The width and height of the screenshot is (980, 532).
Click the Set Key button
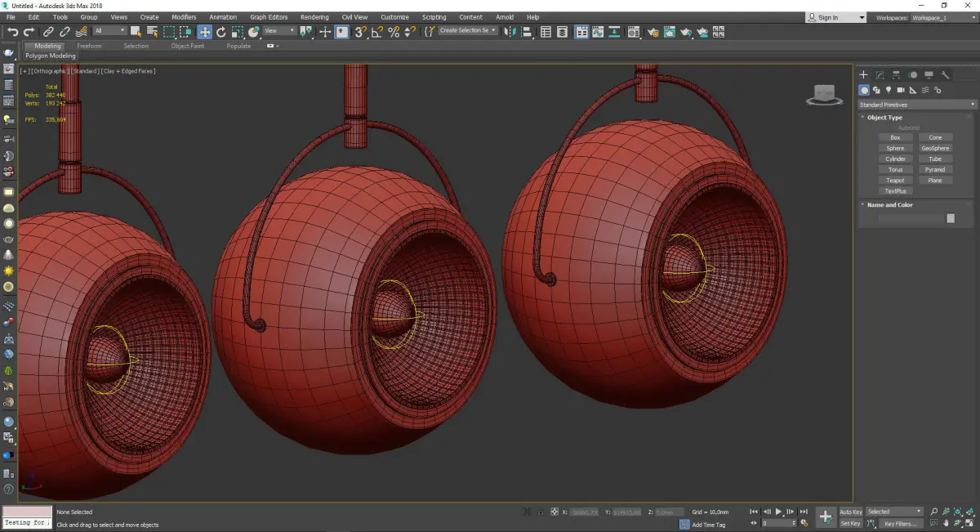click(x=851, y=523)
